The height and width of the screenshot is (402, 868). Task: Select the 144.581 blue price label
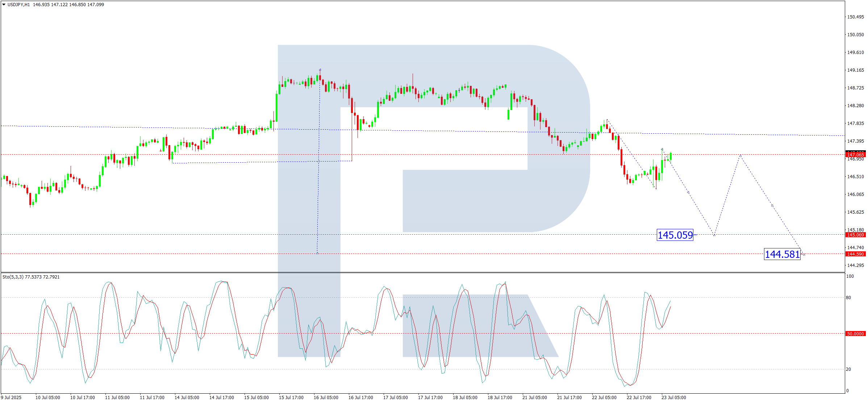click(782, 254)
